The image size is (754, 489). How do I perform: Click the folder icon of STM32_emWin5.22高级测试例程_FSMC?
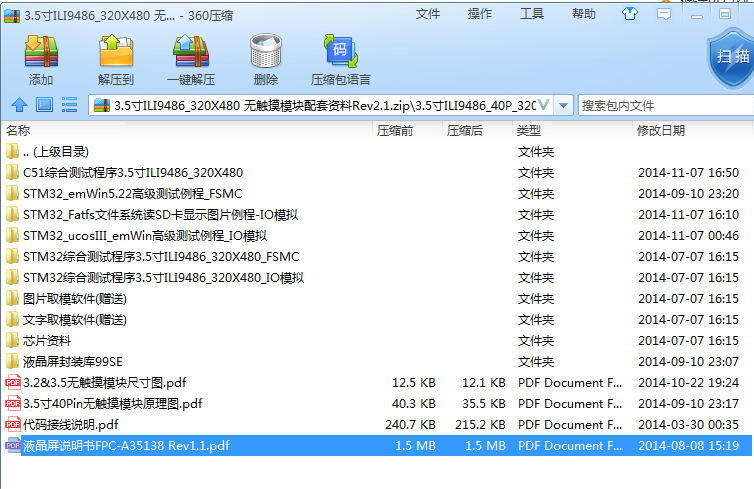tap(13, 193)
